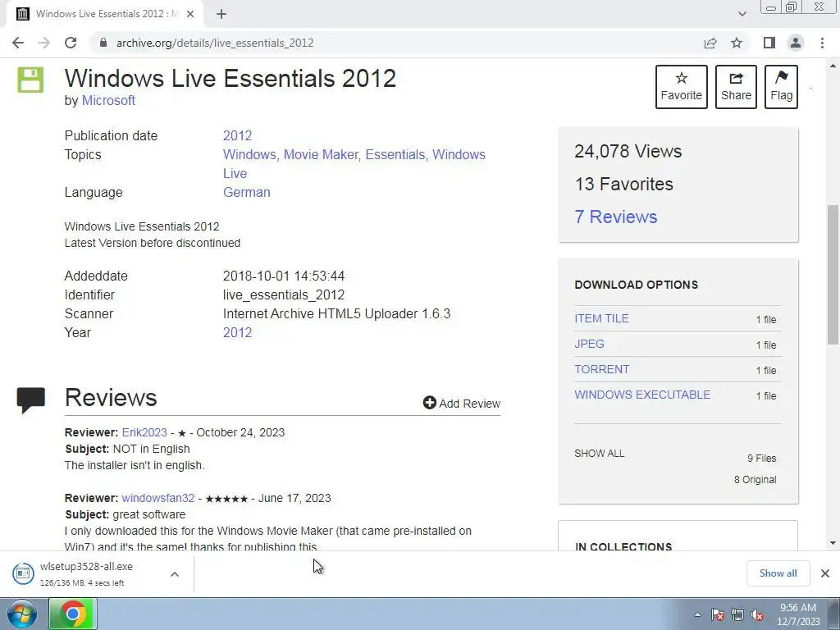This screenshot has width=840, height=630.
Task: Open reviewer windowsfan32 profile
Action: (158, 498)
